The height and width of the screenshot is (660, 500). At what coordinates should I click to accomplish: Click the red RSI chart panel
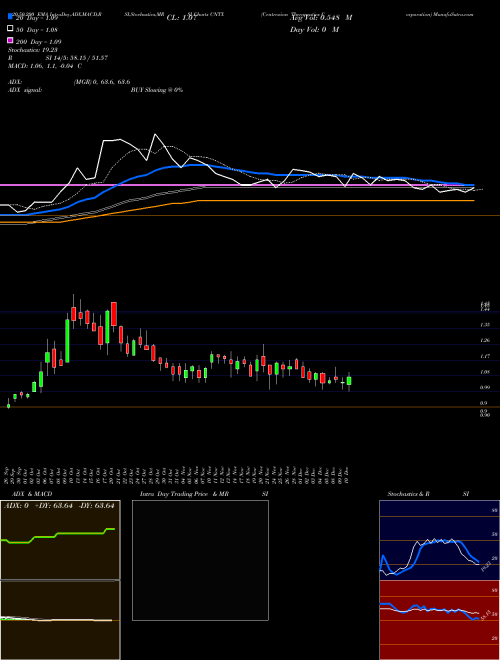[x=439, y=620]
